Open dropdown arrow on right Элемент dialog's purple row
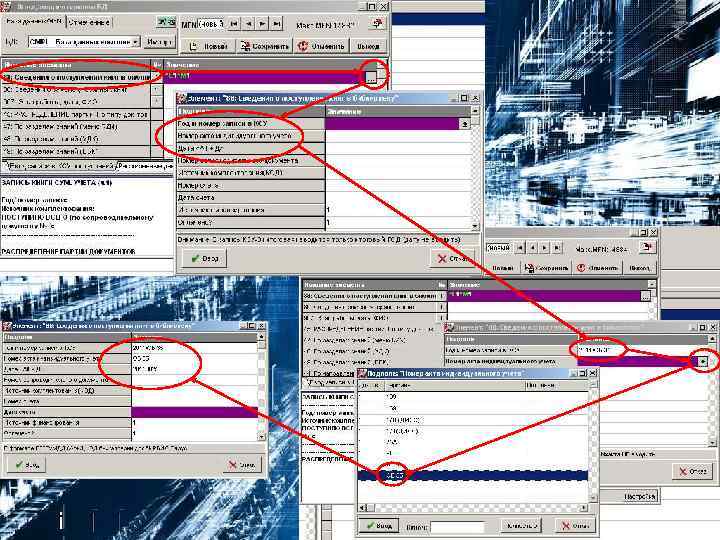Viewport: 720px width, 540px height. click(703, 362)
